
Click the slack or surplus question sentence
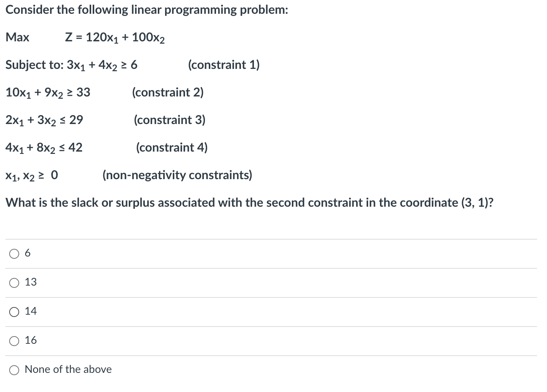(x=249, y=203)
